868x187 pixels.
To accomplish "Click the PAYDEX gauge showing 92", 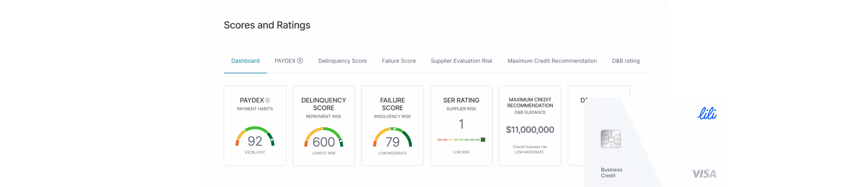I will 255,138.
